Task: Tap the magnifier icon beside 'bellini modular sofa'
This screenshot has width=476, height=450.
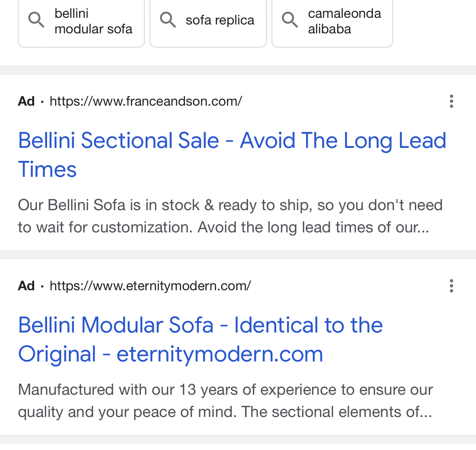Action: (x=36, y=20)
